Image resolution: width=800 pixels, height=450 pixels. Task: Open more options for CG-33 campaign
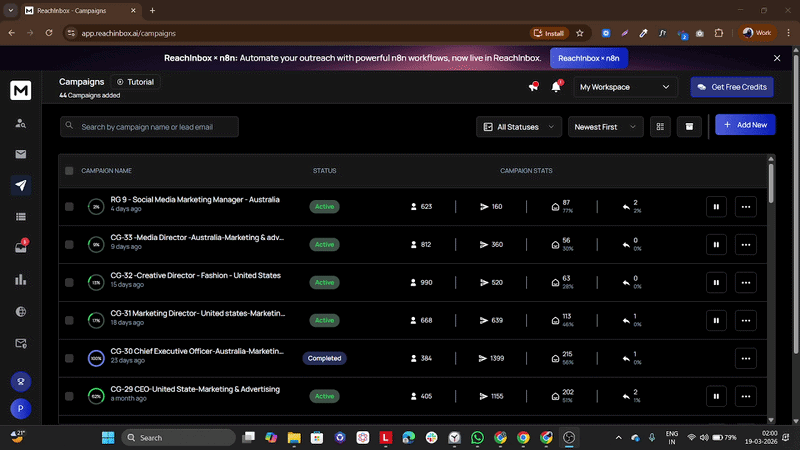point(745,244)
